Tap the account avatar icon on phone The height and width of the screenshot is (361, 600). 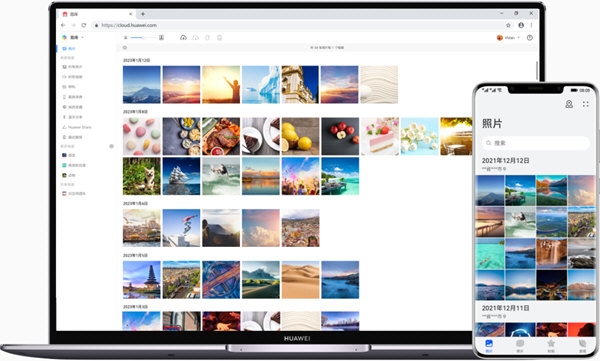point(569,104)
